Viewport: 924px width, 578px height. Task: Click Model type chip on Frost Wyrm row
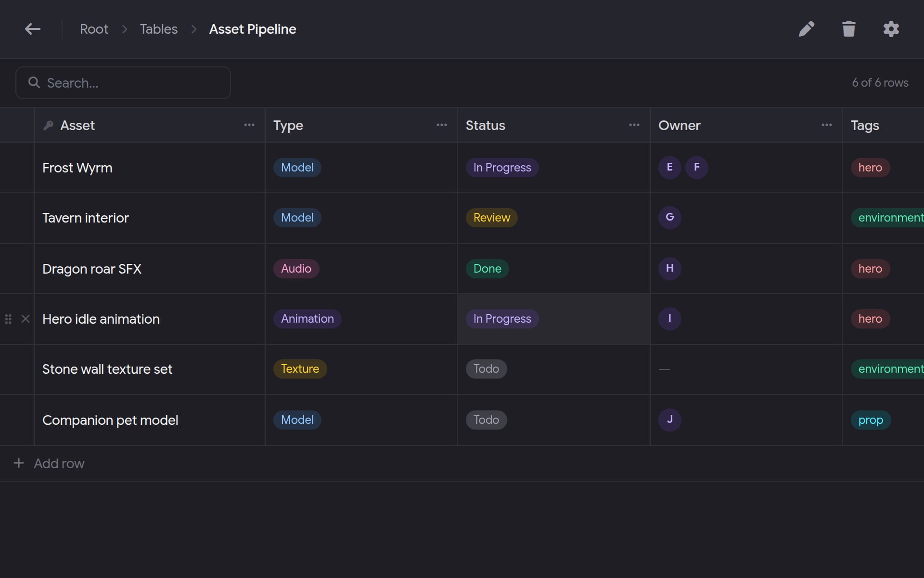(297, 168)
